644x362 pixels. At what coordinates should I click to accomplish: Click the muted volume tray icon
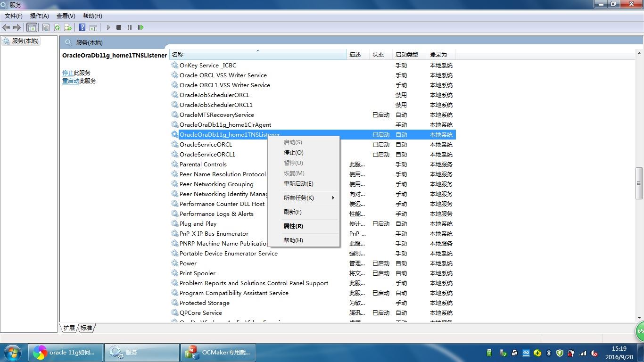pos(594,353)
